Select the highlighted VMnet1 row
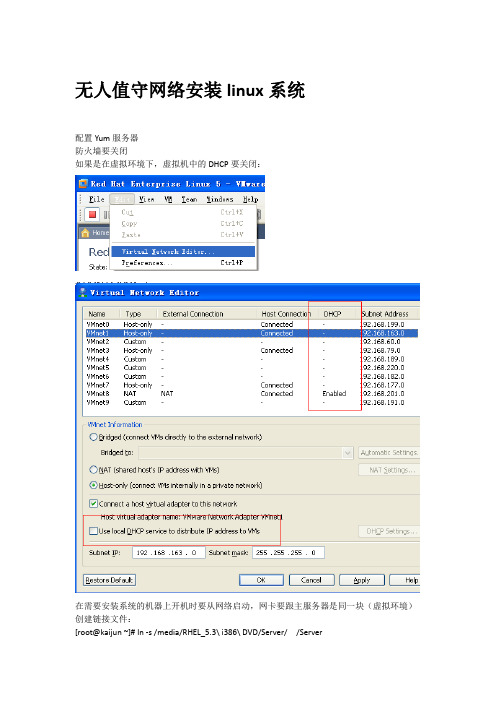 click(x=252, y=333)
